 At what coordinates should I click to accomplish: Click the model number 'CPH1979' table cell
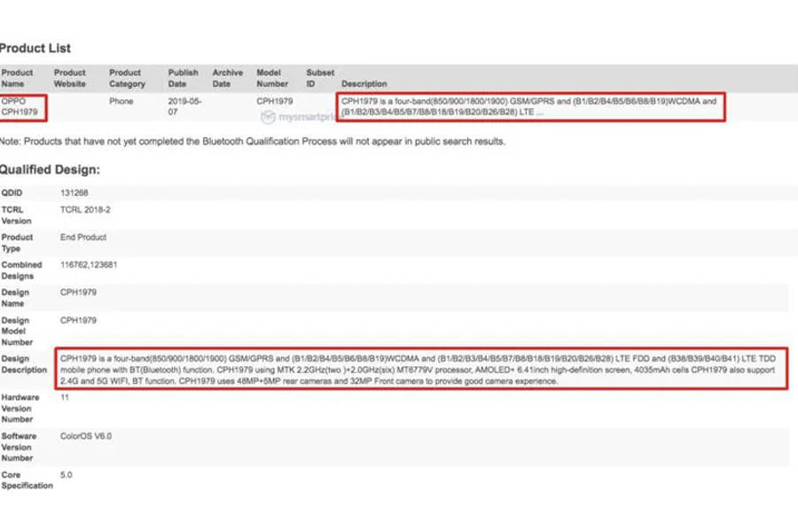[274, 101]
